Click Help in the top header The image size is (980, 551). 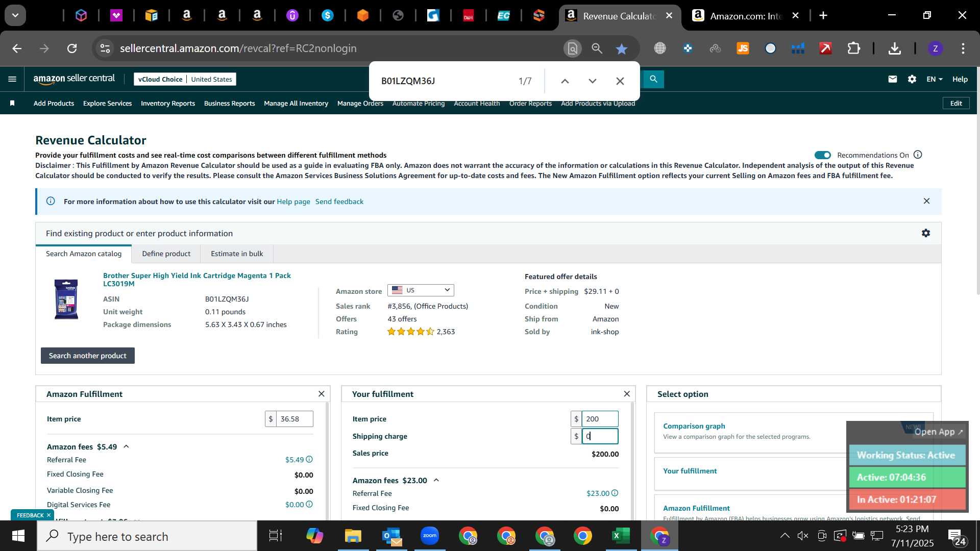click(960, 79)
